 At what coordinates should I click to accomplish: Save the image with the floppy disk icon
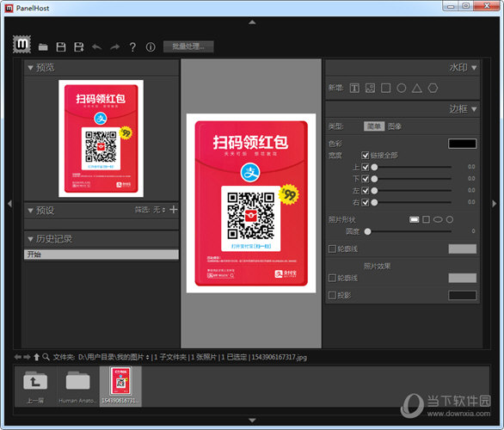(61, 47)
